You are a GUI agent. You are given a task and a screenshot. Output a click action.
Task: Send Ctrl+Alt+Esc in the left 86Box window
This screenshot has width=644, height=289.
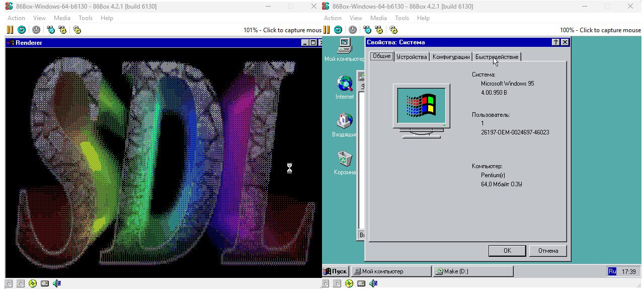click(x=62, y=30)
